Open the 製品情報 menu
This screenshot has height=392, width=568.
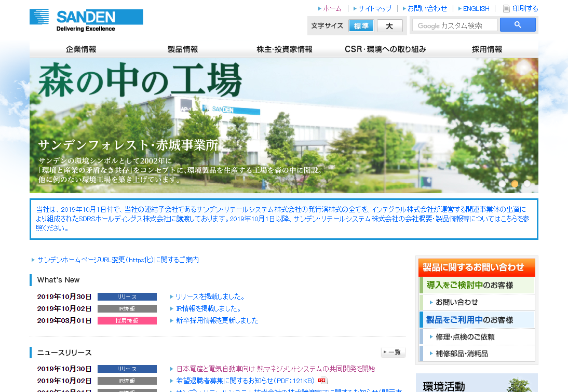click(183, 49)
